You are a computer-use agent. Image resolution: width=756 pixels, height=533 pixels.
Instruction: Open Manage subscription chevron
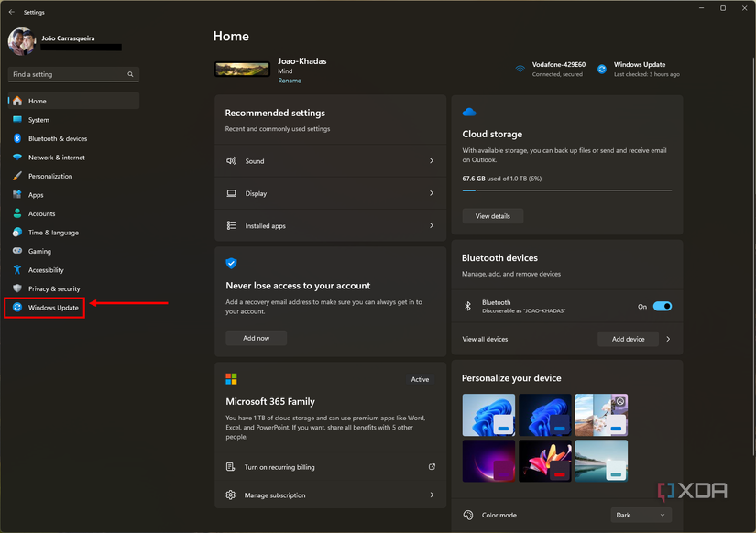[432, 495]
